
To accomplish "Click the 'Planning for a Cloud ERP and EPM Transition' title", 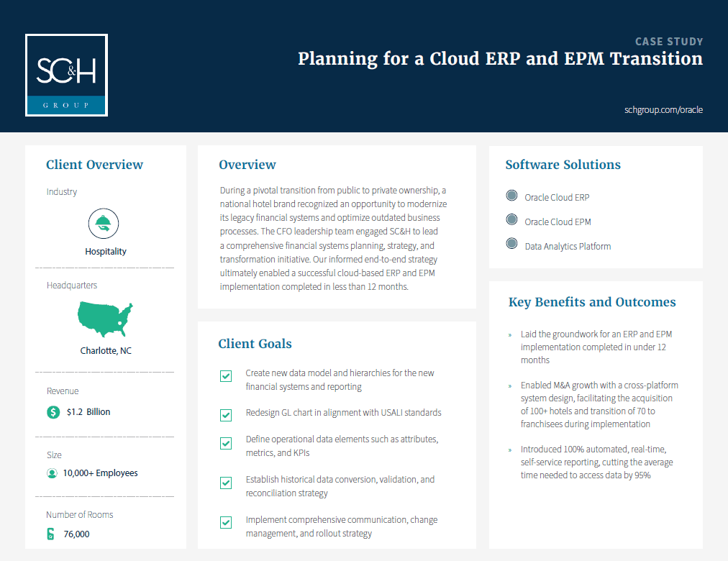I will tap(500, 59).
